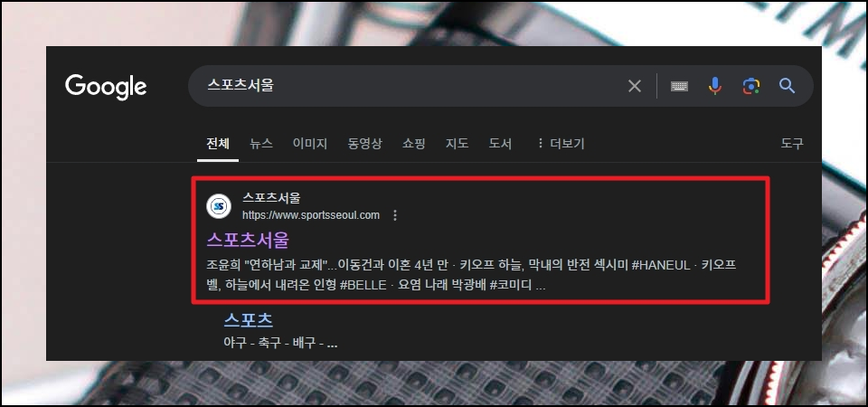This screenshot has height=407, width=868.
Task: Open the 쇼핑 tab
Action: 413,144
